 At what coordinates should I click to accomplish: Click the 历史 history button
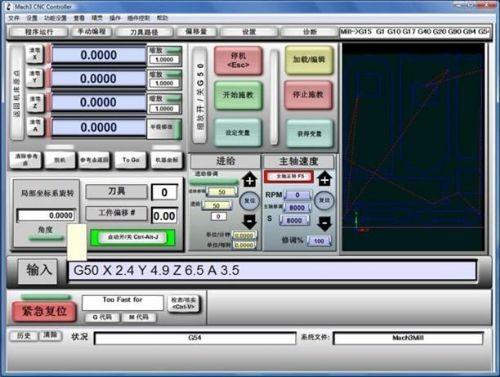[24, 336]
